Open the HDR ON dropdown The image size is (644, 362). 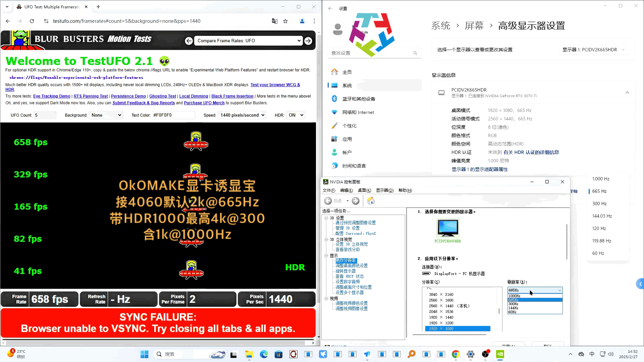296,115
